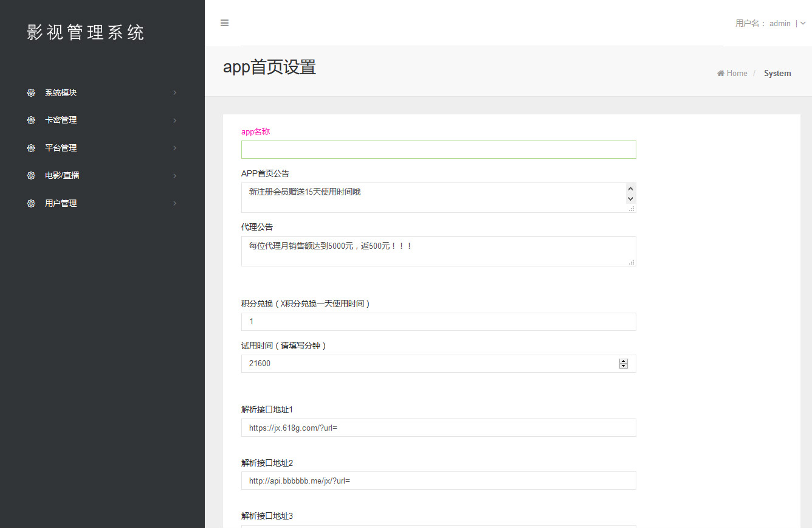Go to Home breadcrumb link
This screenshot has width=812, height=528.
tap(737, 74)
